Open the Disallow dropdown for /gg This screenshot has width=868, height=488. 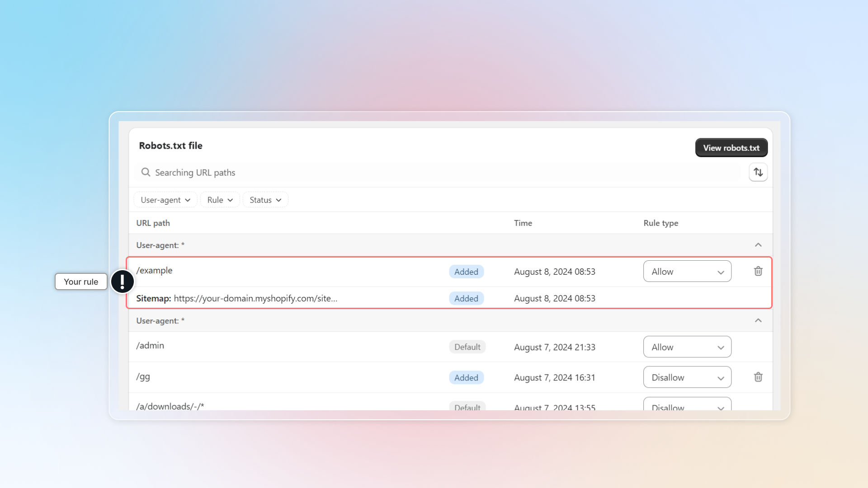pyautogui.click(x=687, y=377)
